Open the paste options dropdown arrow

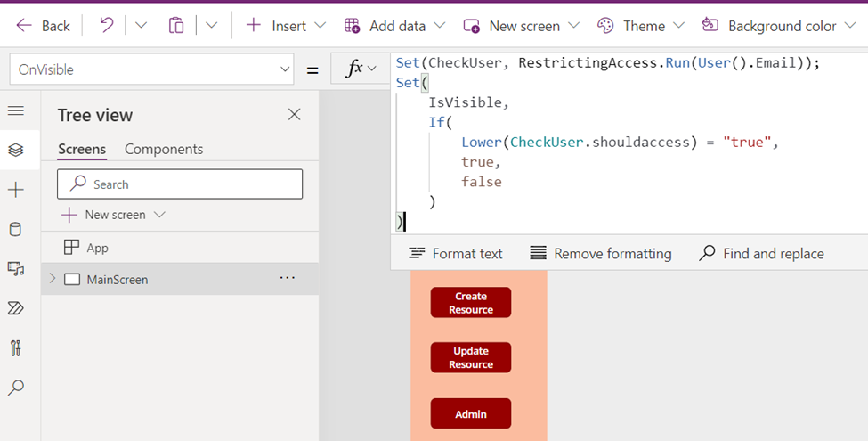[212, 25]
